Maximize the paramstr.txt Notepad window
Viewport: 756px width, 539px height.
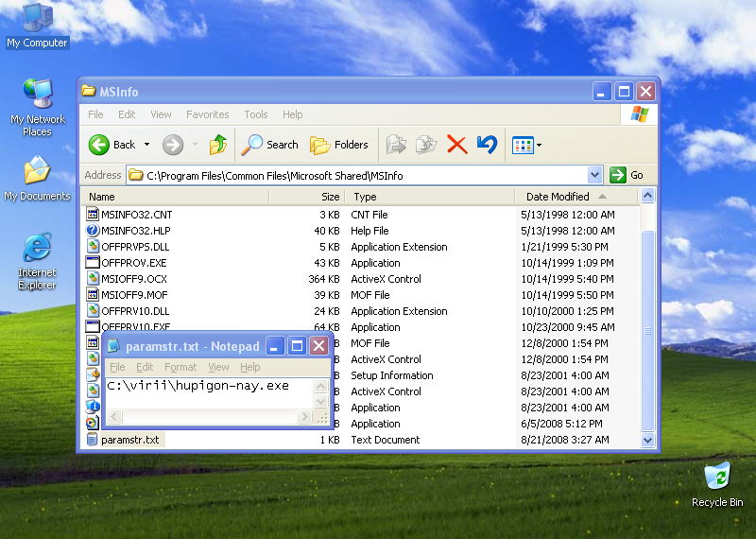click(297, 345)
